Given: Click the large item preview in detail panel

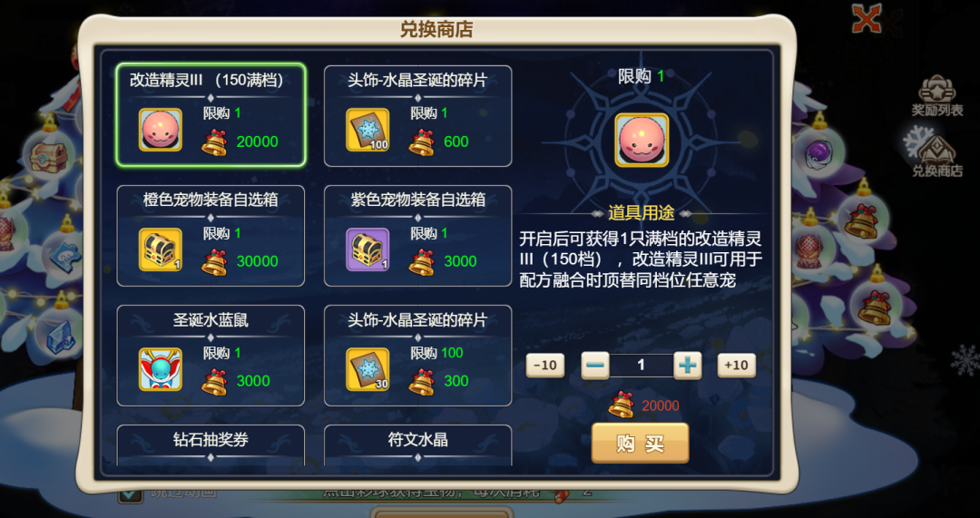Looking at the screenshot, I should 642,140.
